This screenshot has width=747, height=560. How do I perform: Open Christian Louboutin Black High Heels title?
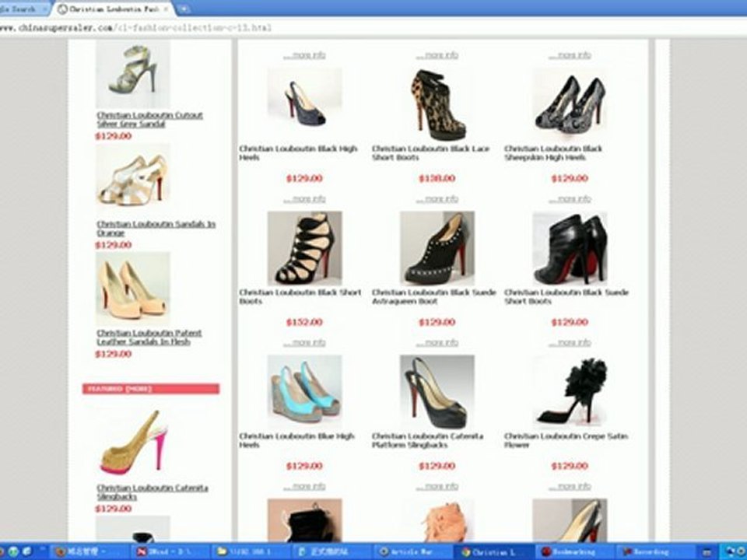(298, 153)
